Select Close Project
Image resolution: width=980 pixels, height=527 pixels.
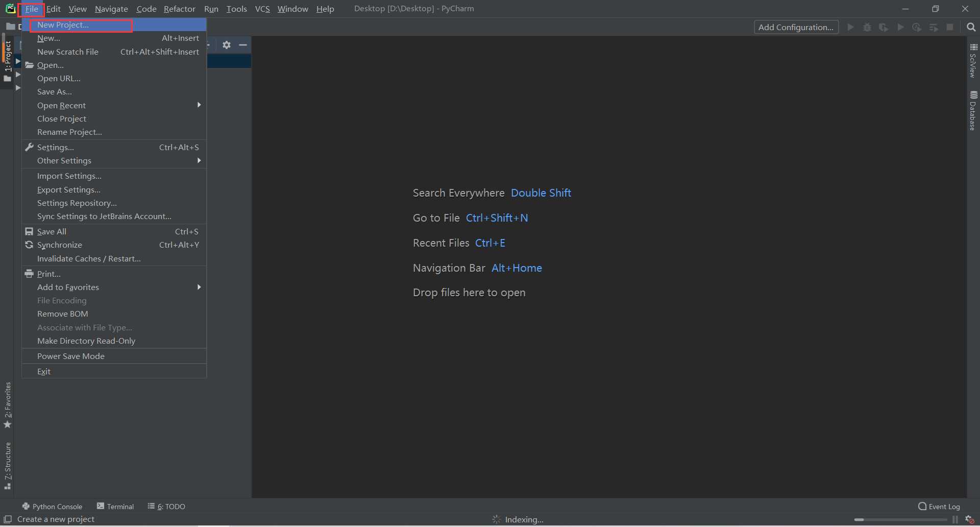(x=114, y=118)
